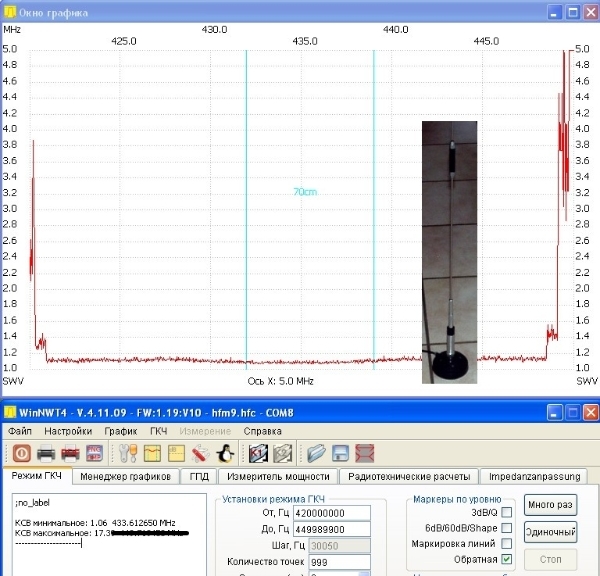600x576 pixels.
Task: Close the WinNWT4 window
Action: point(591,413)
